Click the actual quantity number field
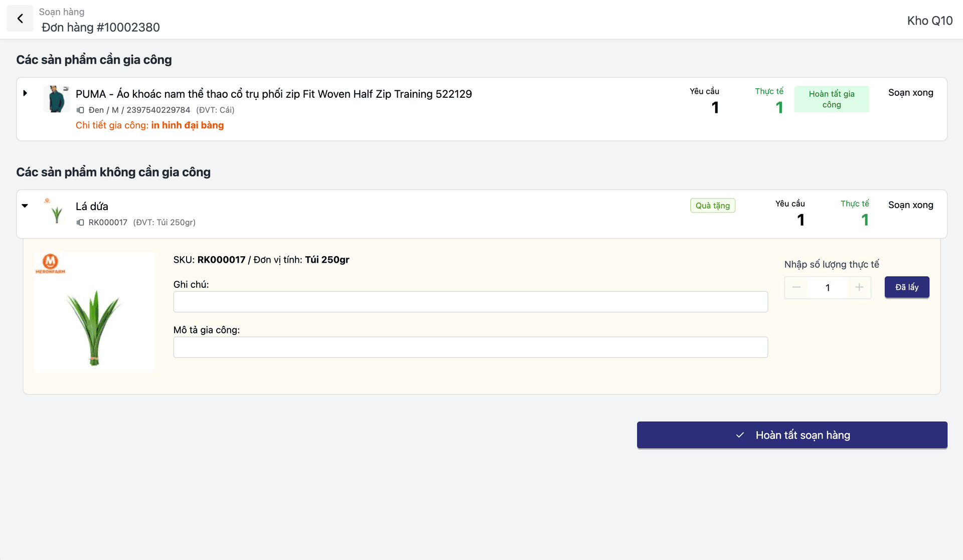The height and width of the screenshot is (560, 963). pyautogui.click(x=828, y=288)
